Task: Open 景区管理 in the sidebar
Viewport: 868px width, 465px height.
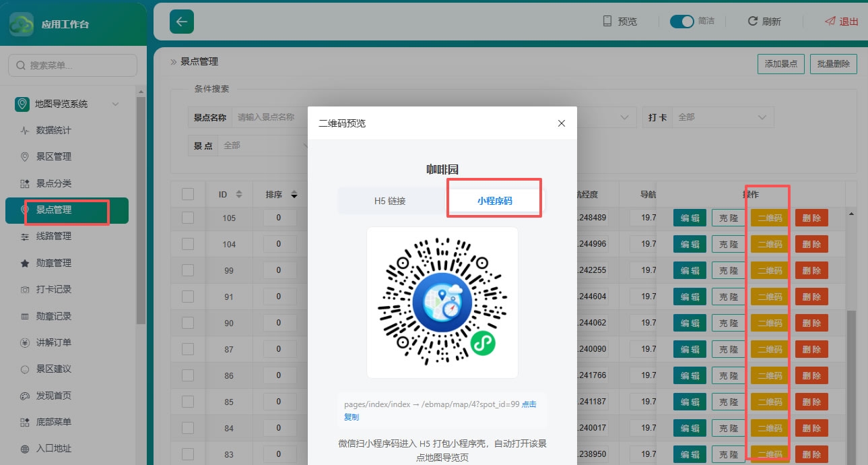Action: click(x=53, y=156)
